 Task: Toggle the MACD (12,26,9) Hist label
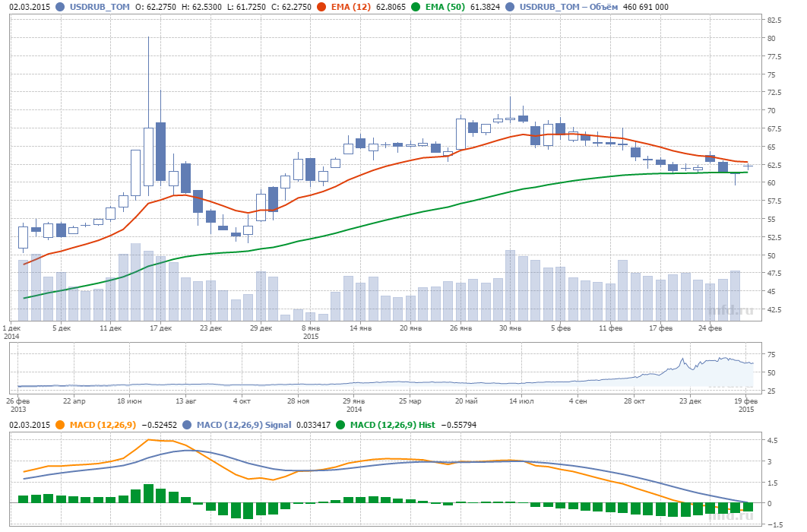click(x=391, y=425)
